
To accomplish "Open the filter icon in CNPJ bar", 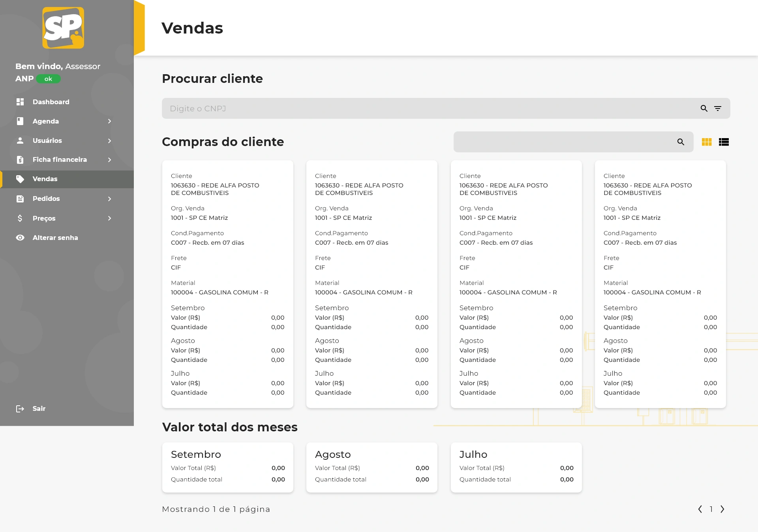I will coord(718,109).
